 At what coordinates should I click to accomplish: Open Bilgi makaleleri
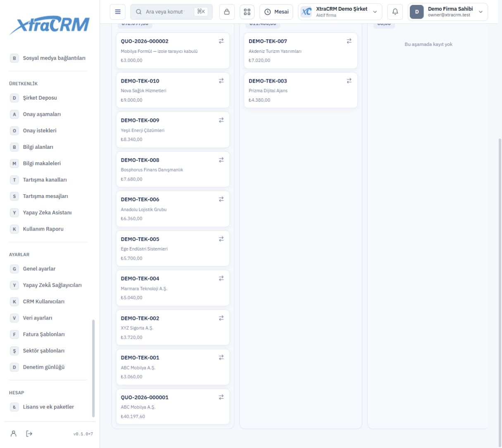tap(48, 163)
